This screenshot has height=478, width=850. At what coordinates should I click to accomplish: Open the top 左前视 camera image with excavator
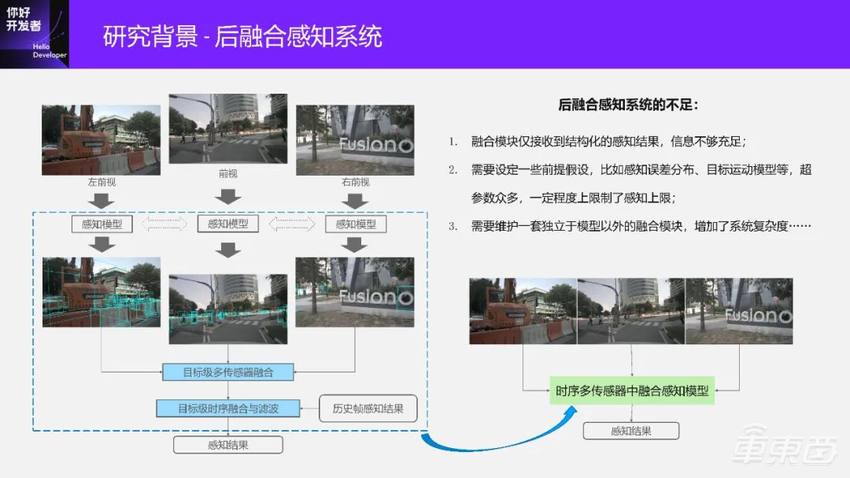click(101, 140)
